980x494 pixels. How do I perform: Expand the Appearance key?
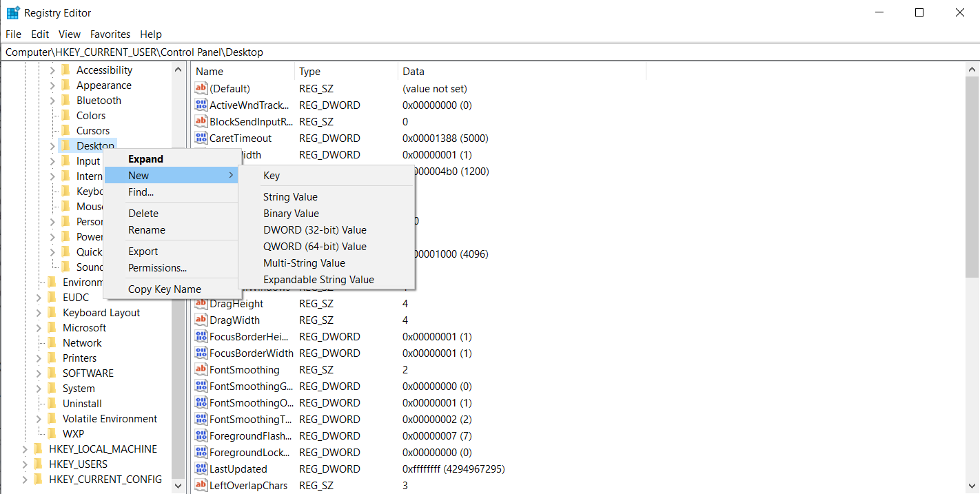(52, 85)
